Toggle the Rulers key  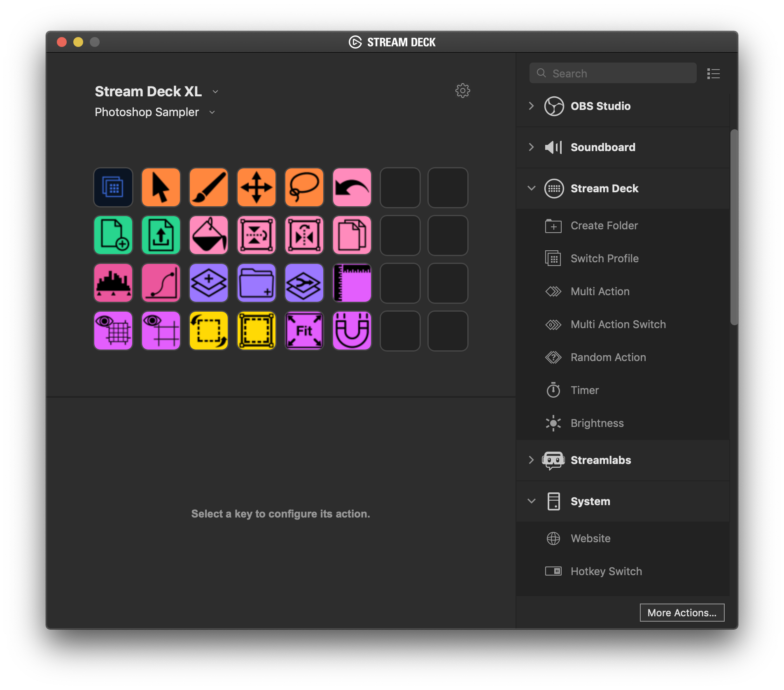[352, 283]
